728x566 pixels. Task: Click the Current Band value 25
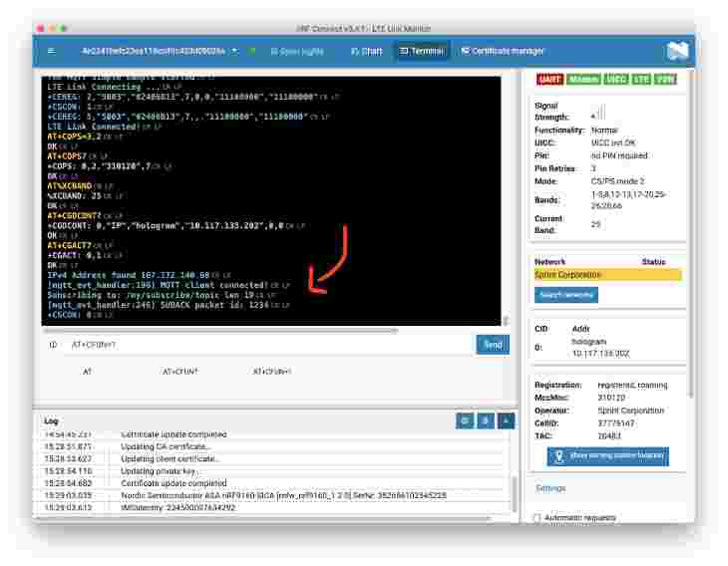pyautogui.click(x=595, y=224)
